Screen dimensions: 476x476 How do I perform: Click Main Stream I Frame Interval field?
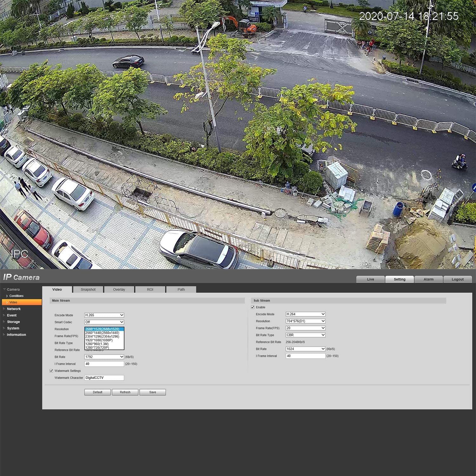pos(104,364)
